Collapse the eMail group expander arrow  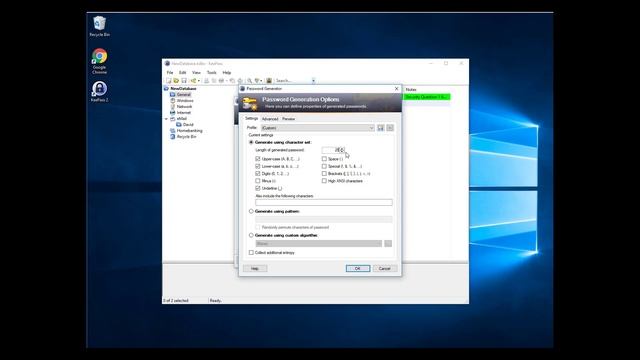pyautogui.click(x=166, y=119)
